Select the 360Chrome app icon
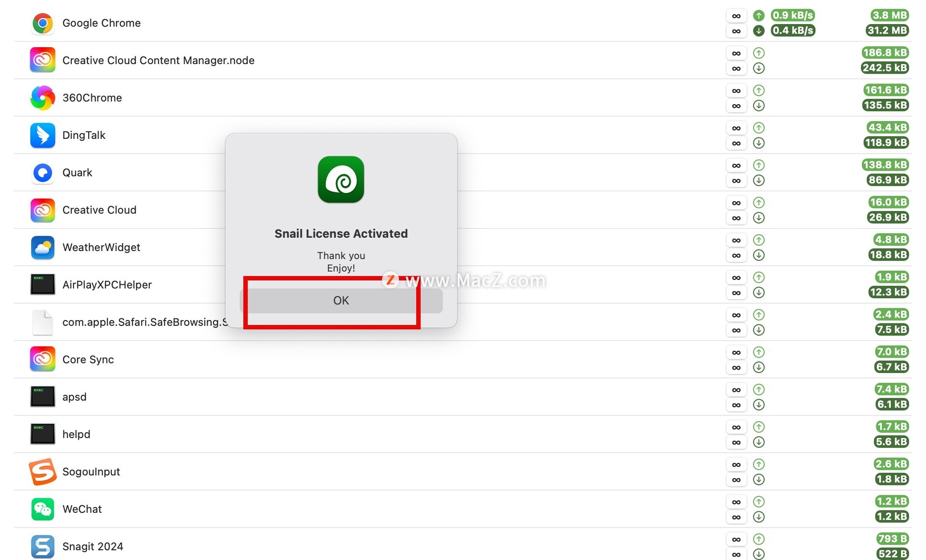Screen dimensions: 926x560 click(42, 98)
